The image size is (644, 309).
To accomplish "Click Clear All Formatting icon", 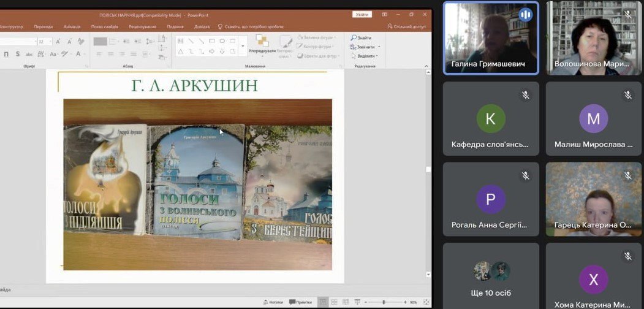I will pos(81,41).
